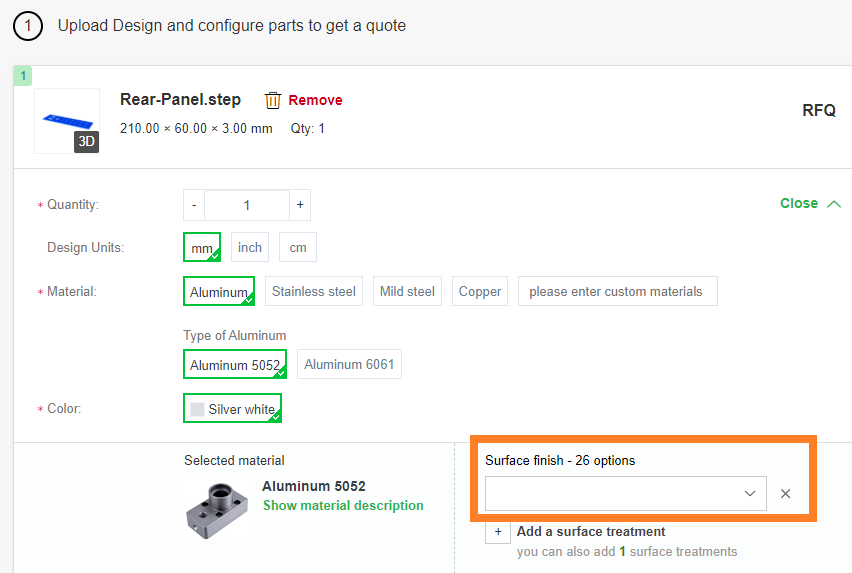Choose Copper material option

[x=480, y=291]
